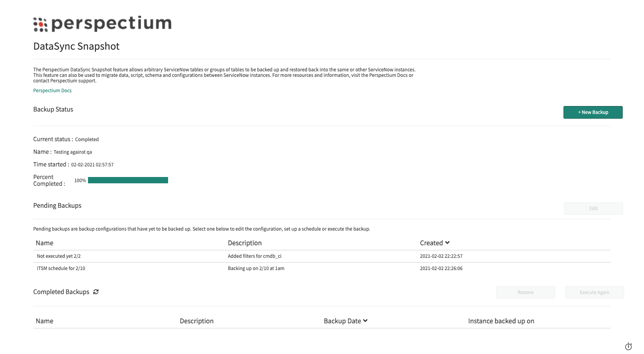Click the Pending Backups section heading

tap(57, 206)
